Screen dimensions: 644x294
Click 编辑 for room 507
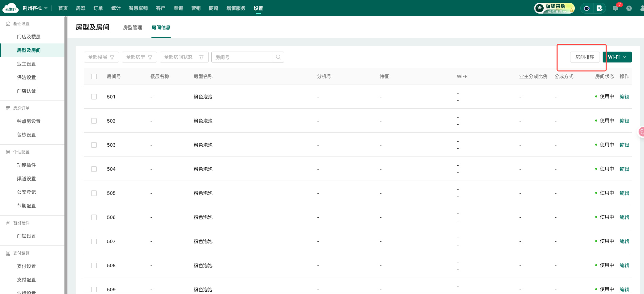[x=624, y=241]
